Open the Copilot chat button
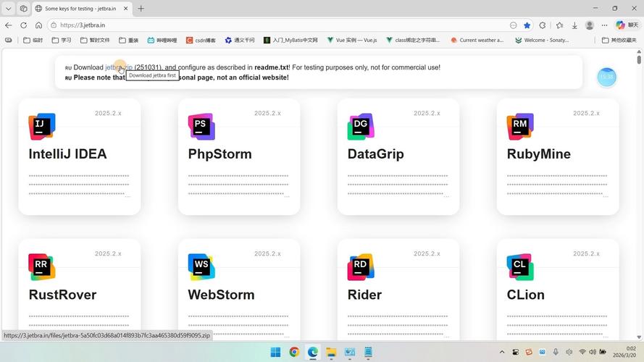The width and height of the screenshot is (644, 362). point(627,25)
